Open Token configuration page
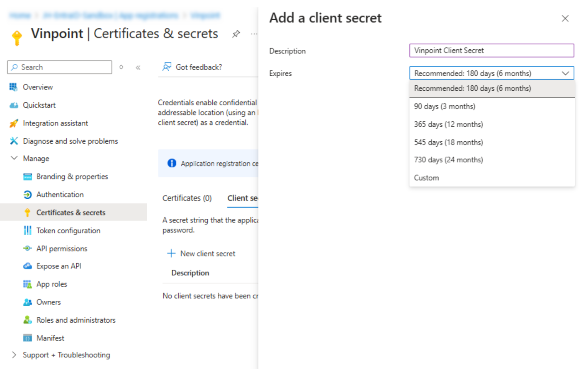588x372 pixels. (x=68, y=230)
